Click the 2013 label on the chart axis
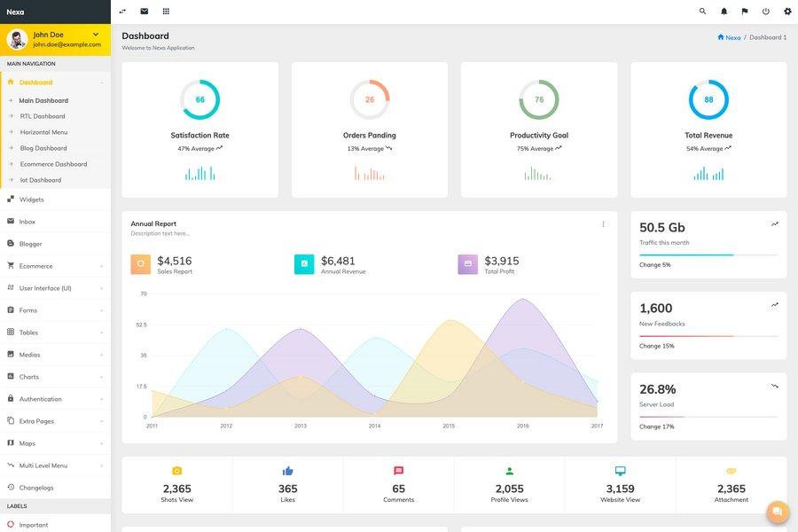Viewport: 798px width, 532px height. tap(301, 426)
